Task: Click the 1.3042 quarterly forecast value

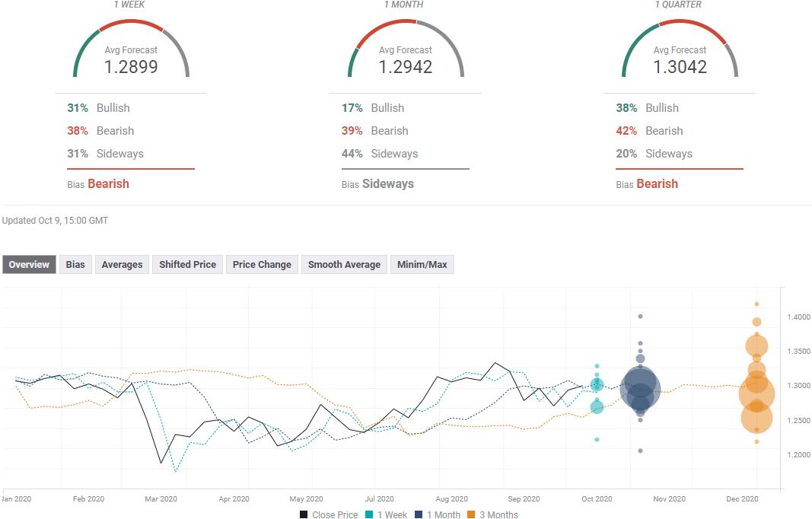Action: (680, 67)
